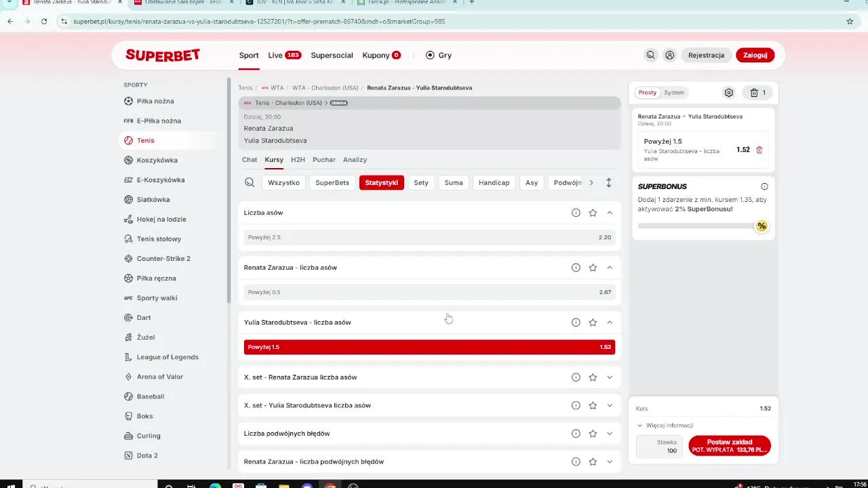This screenshot has height=488, width=868.
Task: Expand X. set Renata Zarazua liczba asów
Action: pos(610,378)
